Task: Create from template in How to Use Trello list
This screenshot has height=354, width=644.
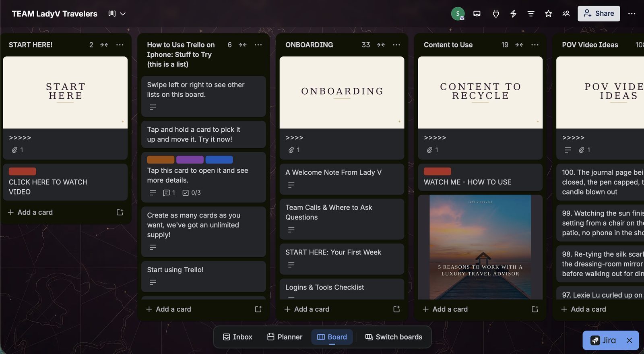Action: click(258, 309)
